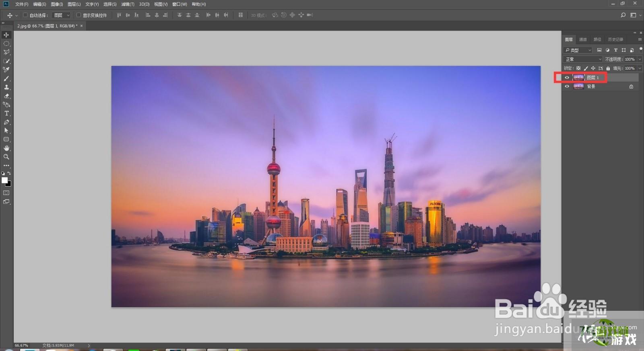Align top edges in options bar
This screenshot has width=644, height=351.
point(119,15)
